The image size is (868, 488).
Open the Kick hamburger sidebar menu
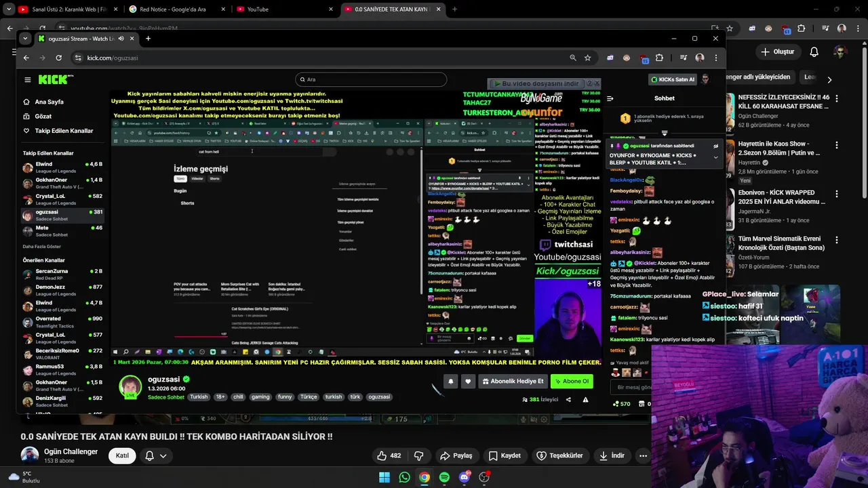[27, 79]
